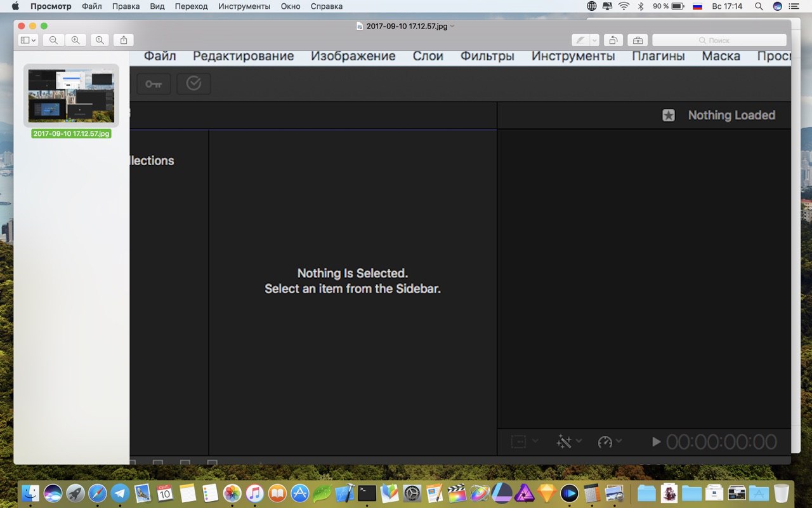Open the Вид menu
The image size is (812, 508).
[x=157, y=6]
